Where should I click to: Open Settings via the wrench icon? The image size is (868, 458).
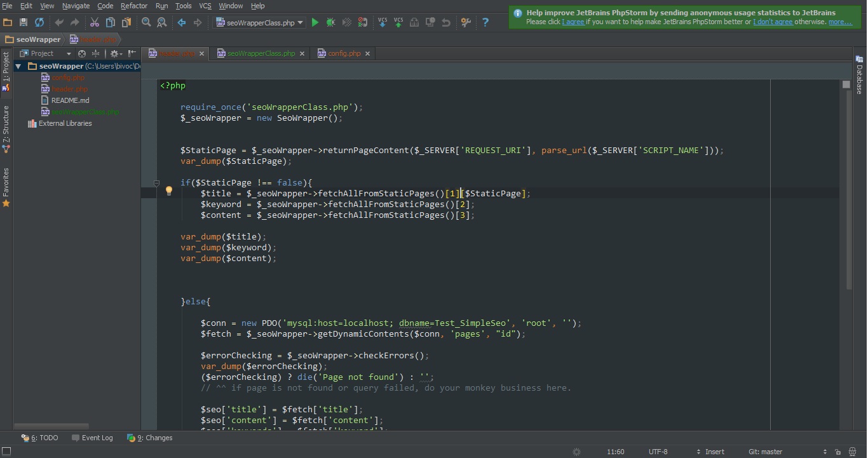click(466, 22)
